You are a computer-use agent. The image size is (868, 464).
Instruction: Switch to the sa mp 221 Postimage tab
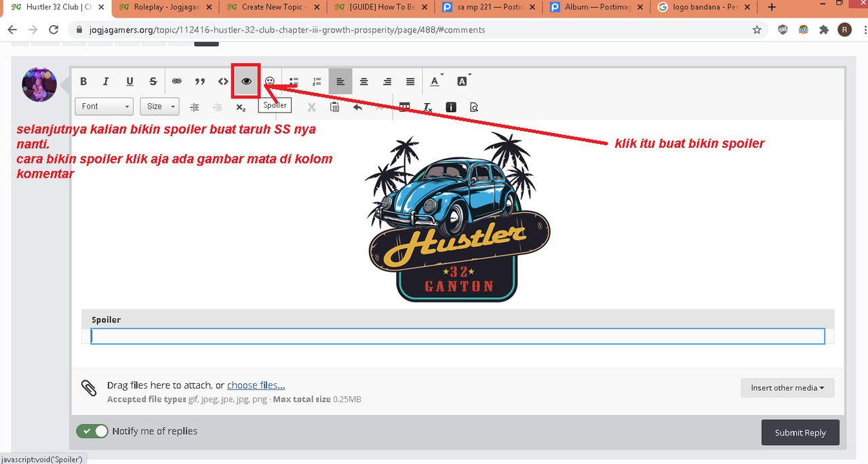tap(489, 7)
